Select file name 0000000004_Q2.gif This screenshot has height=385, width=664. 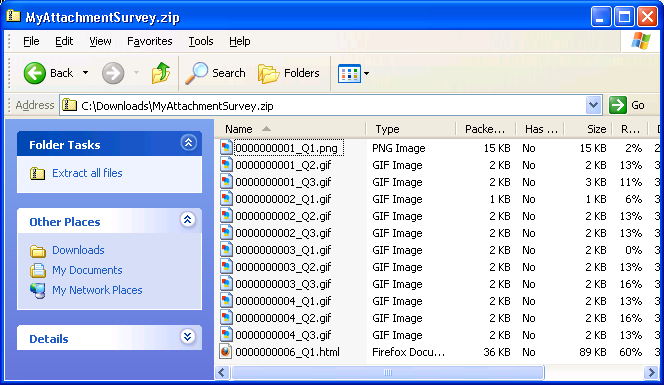point(283,318)
